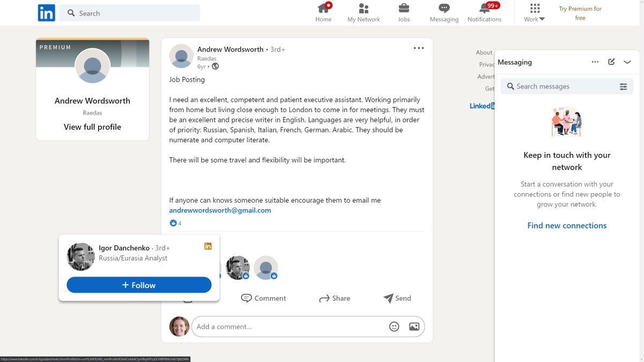Click the Comment button
The height and width of the screenshot is (362, 644).
click(x=264, y=298)
